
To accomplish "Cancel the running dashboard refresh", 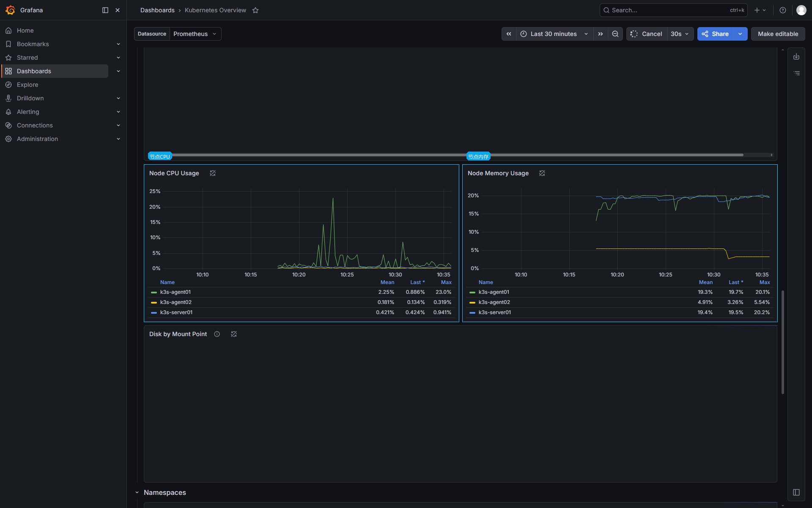I will pos(647,34).
